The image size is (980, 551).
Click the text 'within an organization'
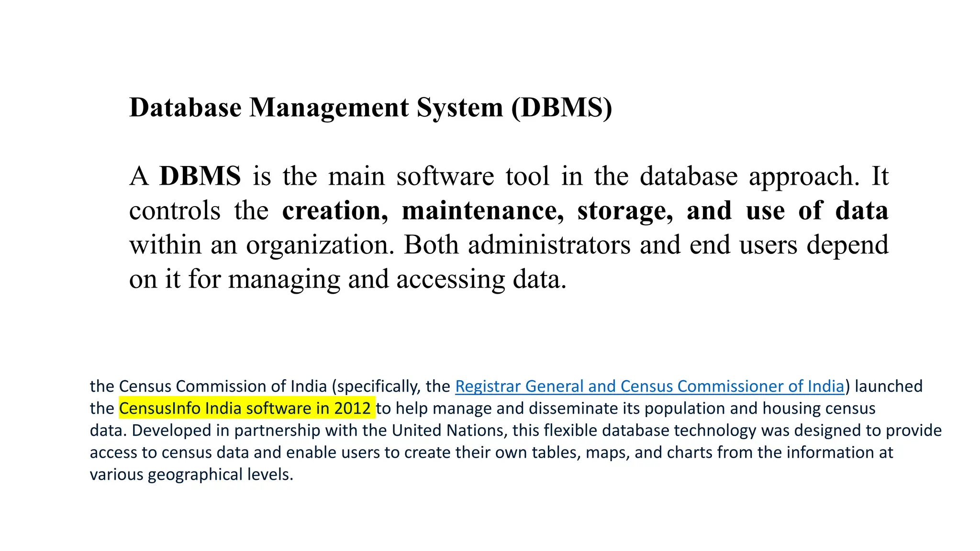point(261,245)
